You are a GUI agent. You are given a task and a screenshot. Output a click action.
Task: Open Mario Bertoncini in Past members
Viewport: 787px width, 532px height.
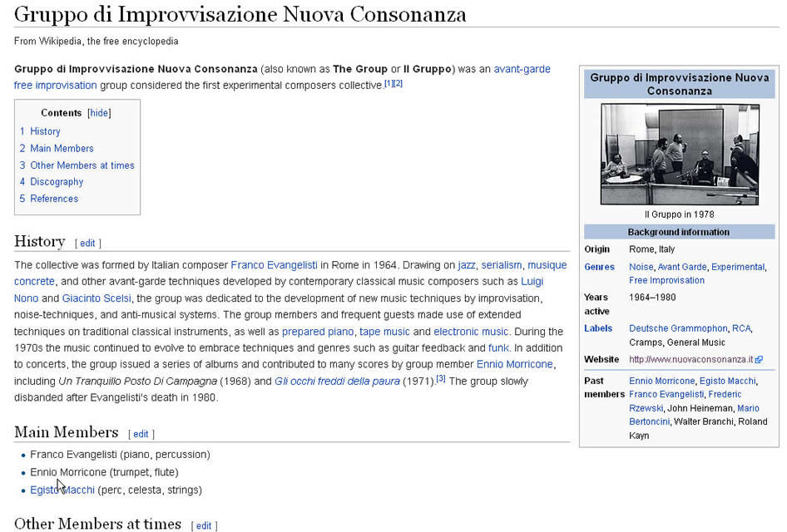[748, 408]
